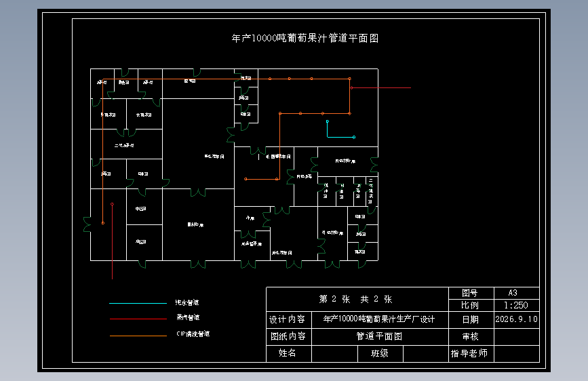Select the 管道平面图 text in the title block

(x=379, y=336)
